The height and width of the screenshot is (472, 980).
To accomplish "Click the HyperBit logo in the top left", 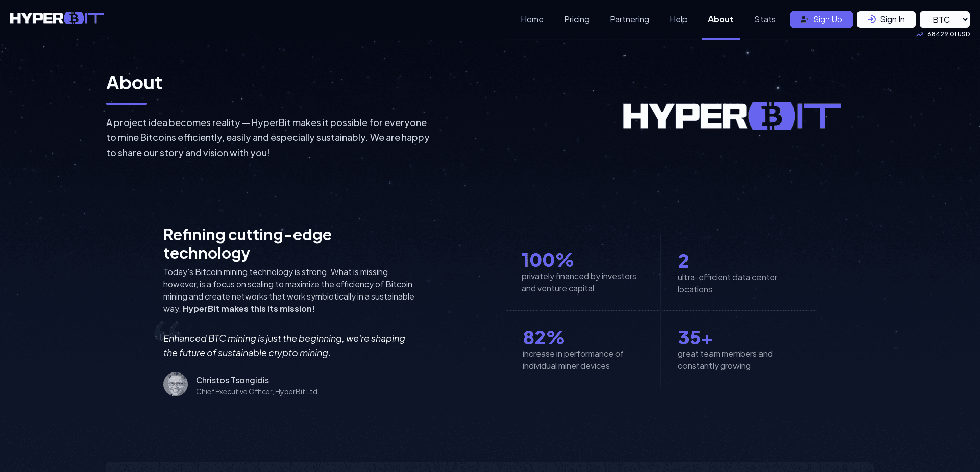I will (56, 18).
